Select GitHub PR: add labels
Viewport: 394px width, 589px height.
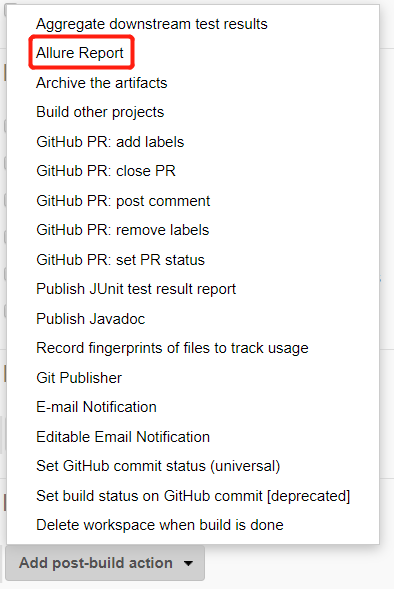pyautogui.click(x=110, y=142)
